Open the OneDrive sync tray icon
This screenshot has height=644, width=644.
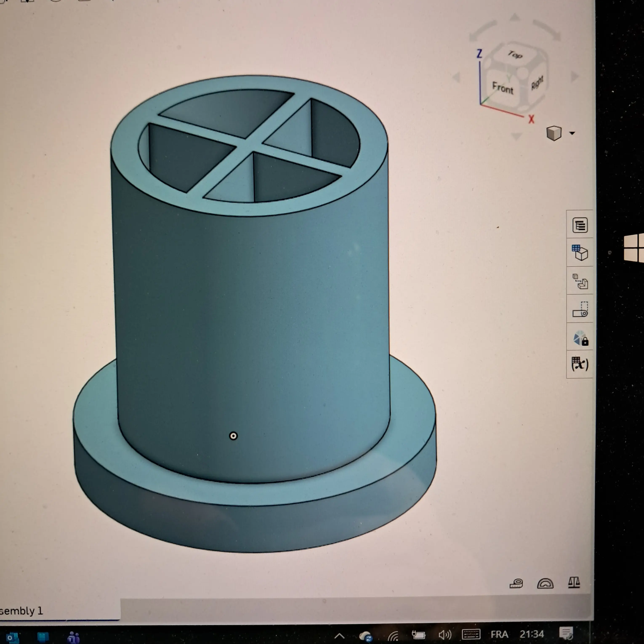coord(366,636)
